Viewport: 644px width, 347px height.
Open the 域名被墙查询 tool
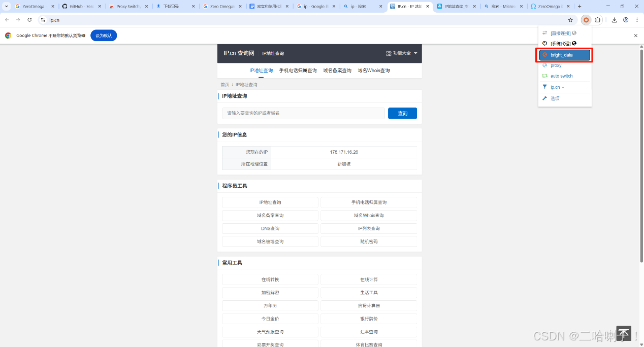tap(270, 242)
